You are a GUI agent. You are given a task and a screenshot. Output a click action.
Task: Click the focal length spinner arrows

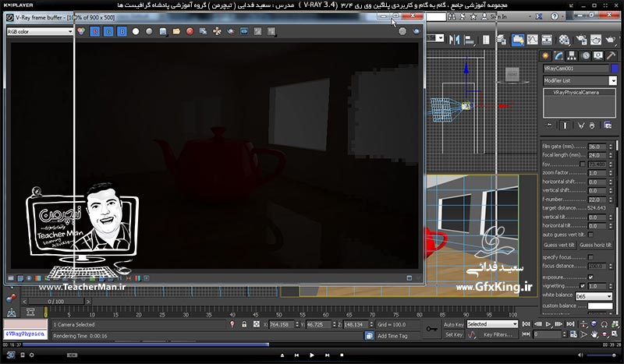(x=611, y=156)
